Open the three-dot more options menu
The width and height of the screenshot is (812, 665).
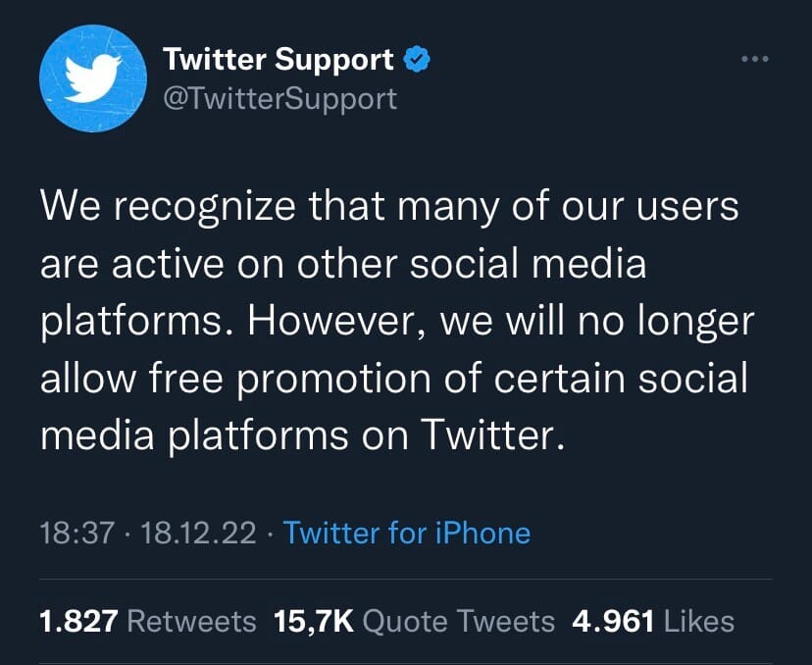(x=755, y=59)
